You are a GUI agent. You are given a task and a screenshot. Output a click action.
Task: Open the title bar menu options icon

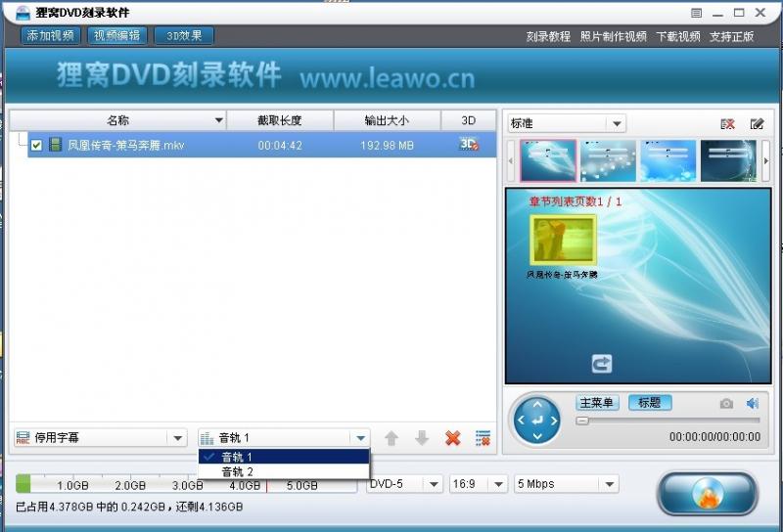coord(696,13)
